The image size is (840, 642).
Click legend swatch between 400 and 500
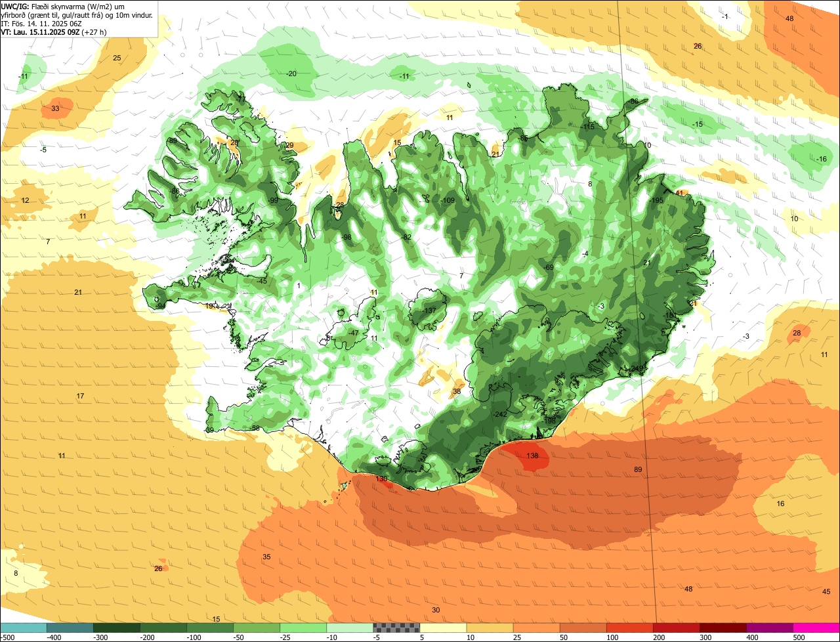tap(769, 628)
